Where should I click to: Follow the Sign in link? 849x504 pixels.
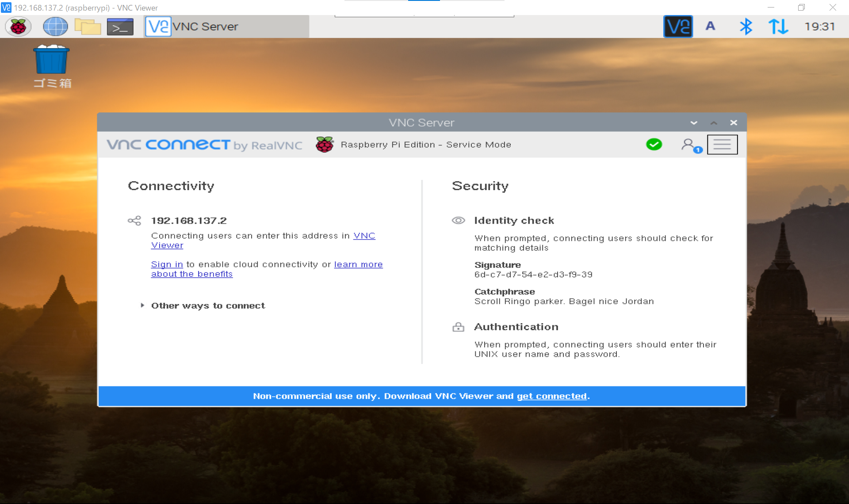(x=167, y=264)
